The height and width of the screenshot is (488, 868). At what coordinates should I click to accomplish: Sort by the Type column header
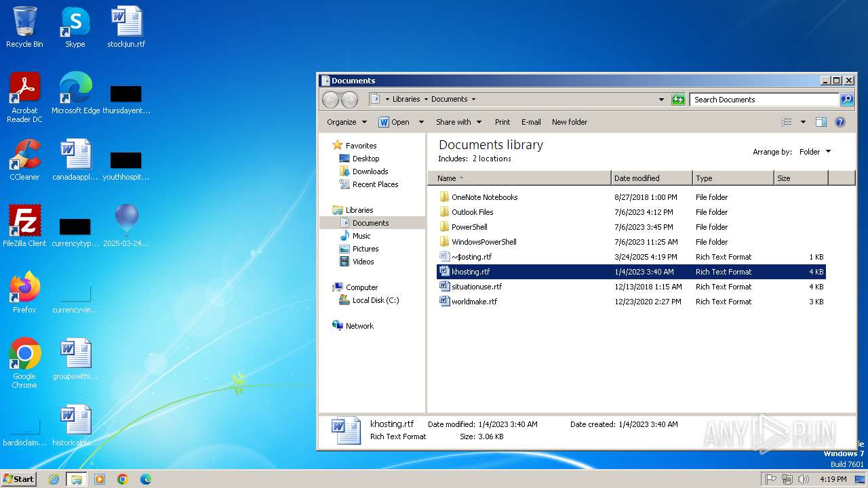pyautogui.click(x=733, y=178)
